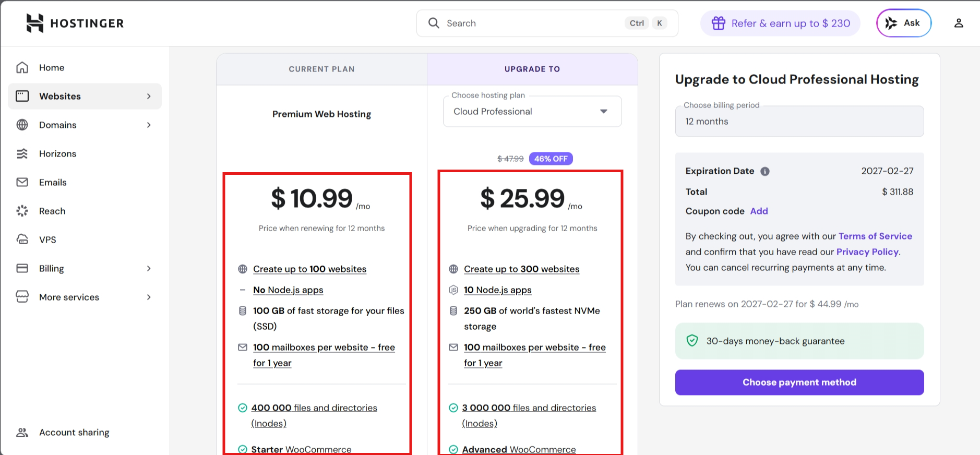The height and width of the screenshot is (455, 980).
Task: Click Advanced WooCommerce link
Action: click(x=519, y=449)
